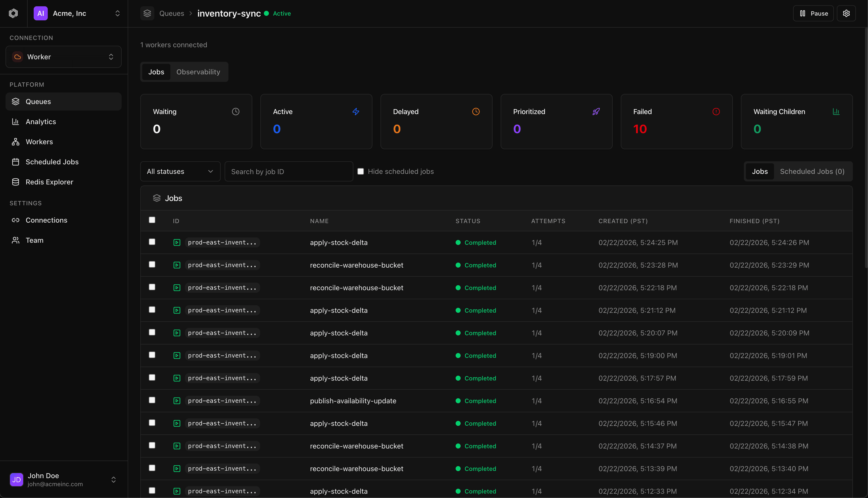Pause the inventory-sync queue

point(813,13)
